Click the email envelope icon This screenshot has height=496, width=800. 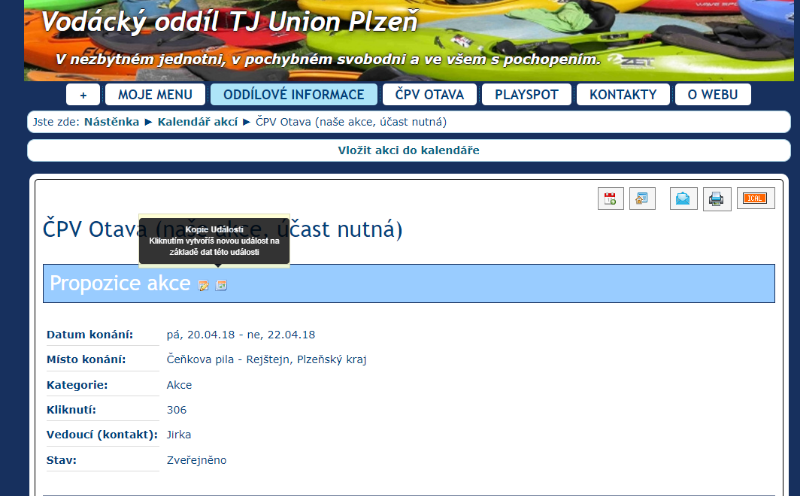(x=684, y=199)
